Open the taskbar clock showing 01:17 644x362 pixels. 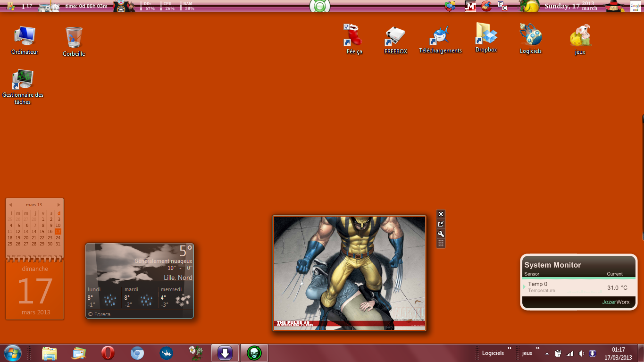tap(619, 354)
